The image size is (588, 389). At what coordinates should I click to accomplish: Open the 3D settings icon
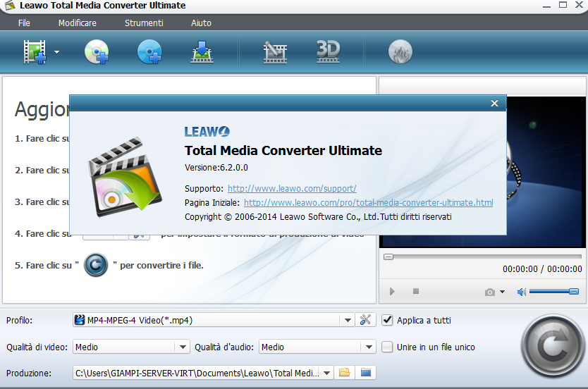328,51
